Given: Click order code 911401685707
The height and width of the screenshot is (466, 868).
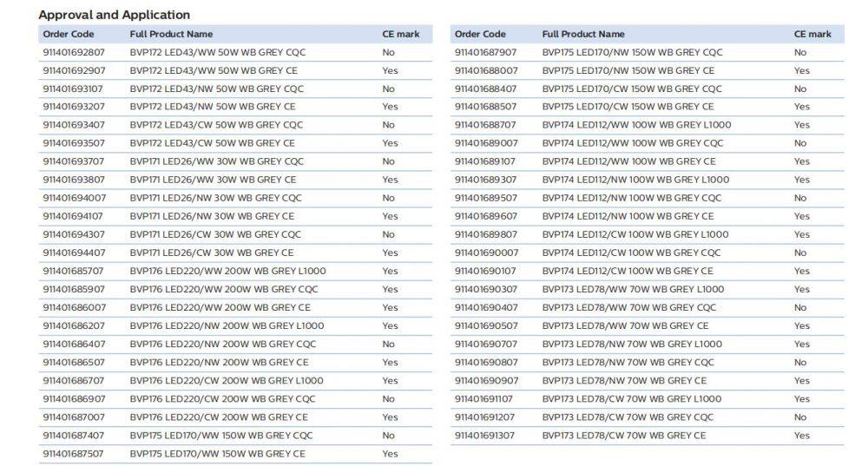Looking at the screenshot, I should [x=74, y=271].
